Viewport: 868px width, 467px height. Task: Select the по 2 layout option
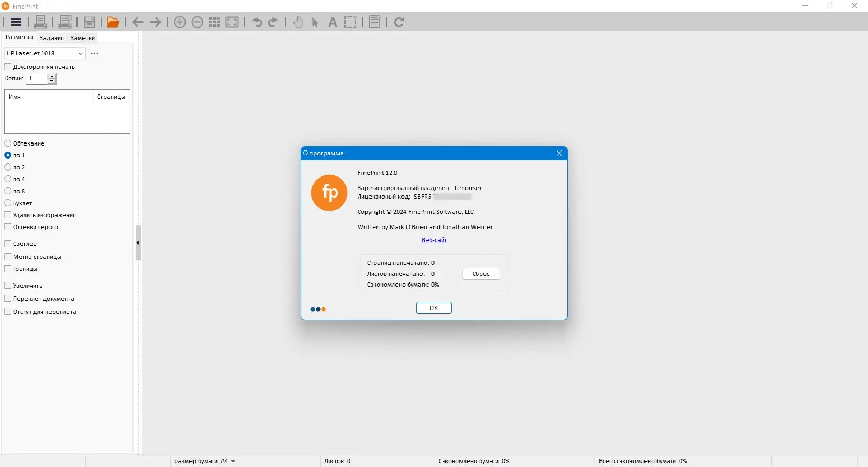[x=15, y=167]
